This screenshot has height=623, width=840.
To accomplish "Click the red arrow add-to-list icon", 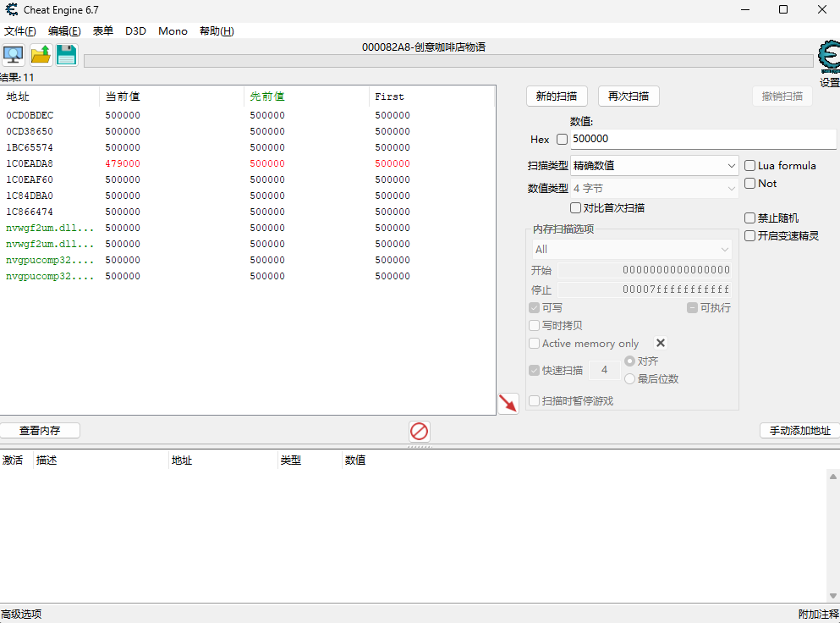I will pos(508,404).
